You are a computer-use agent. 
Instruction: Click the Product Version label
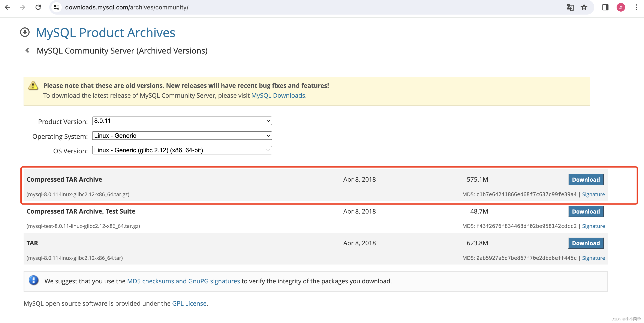(x=63, y=122)
